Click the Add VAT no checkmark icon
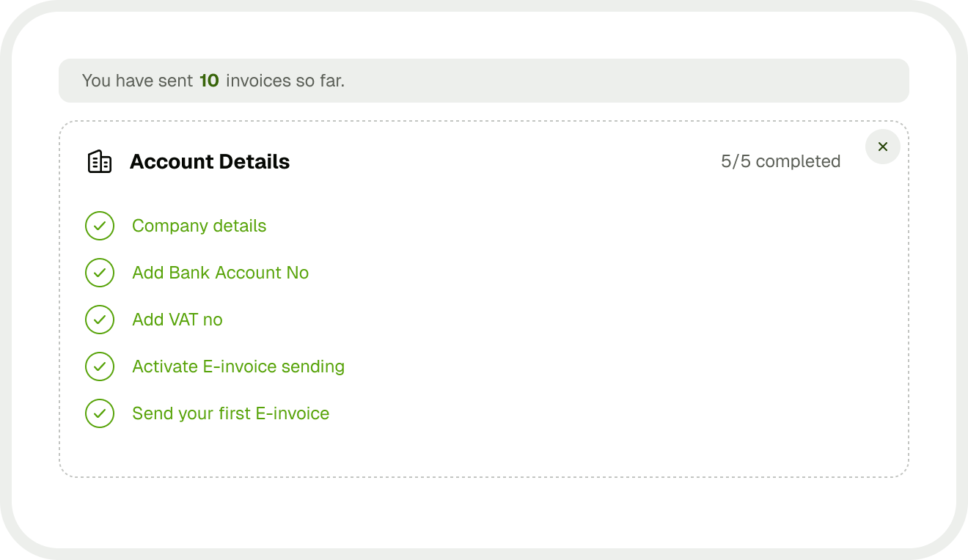The image size is (968, 560). tap(100, 320)
